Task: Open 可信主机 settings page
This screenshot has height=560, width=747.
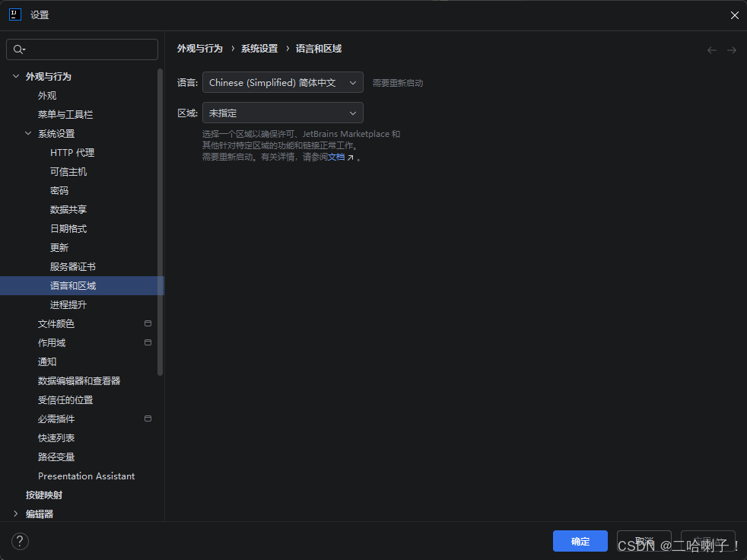Action: pos(68,171)
